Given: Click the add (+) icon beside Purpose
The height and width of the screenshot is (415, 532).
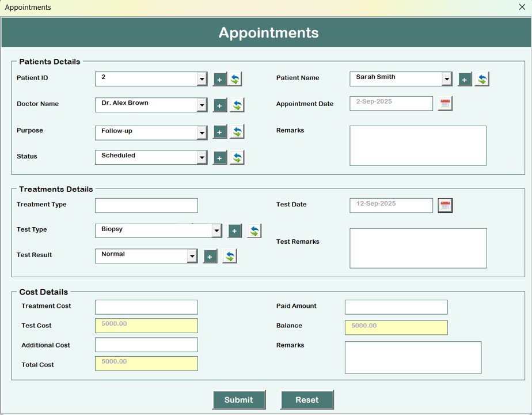Looking at the screenshot, I should [x=219, y=132].
